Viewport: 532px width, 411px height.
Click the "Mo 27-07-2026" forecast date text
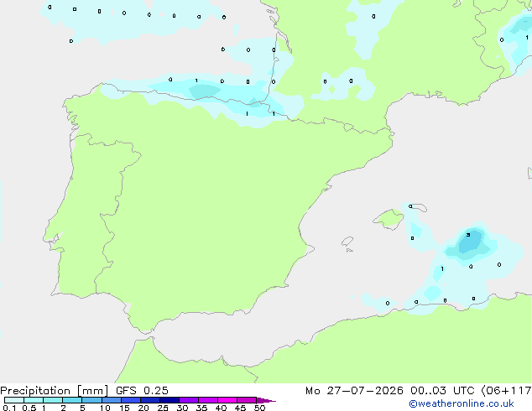tap(354, 391)
